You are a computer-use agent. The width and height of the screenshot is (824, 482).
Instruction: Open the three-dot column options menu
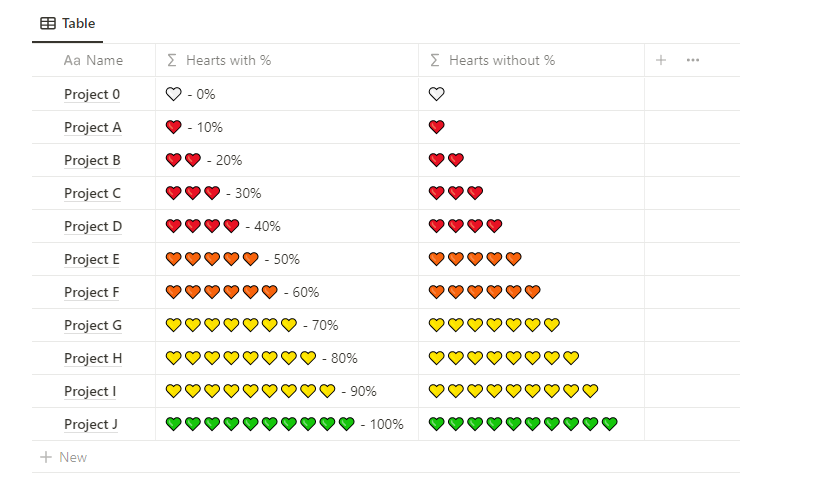click(693, 60)
